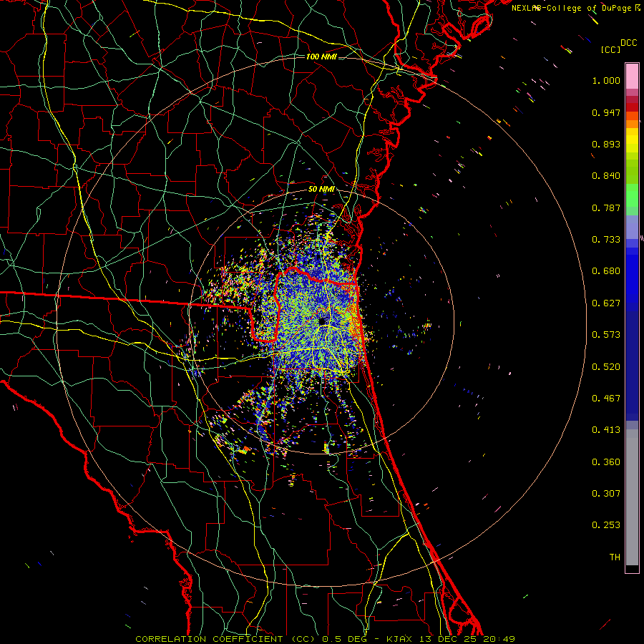Click the 0.627 scale value
Screen dimensions: 644x644
(606, 303)
